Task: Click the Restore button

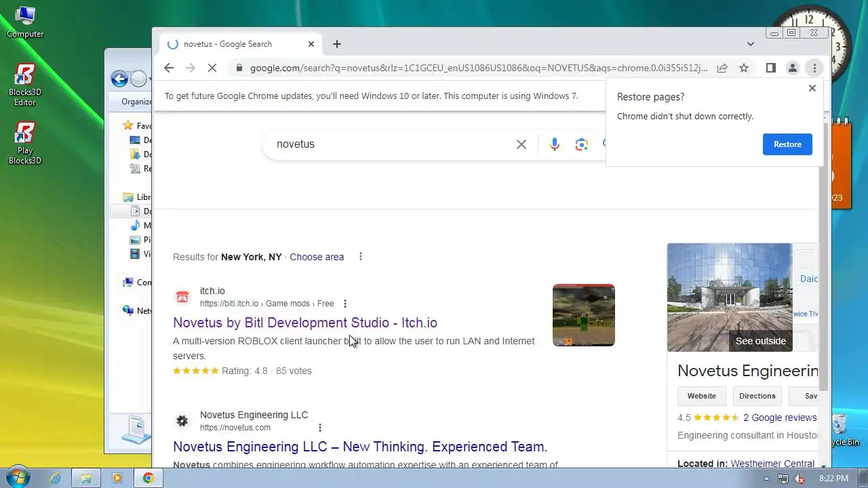Action: click(787, 144)
